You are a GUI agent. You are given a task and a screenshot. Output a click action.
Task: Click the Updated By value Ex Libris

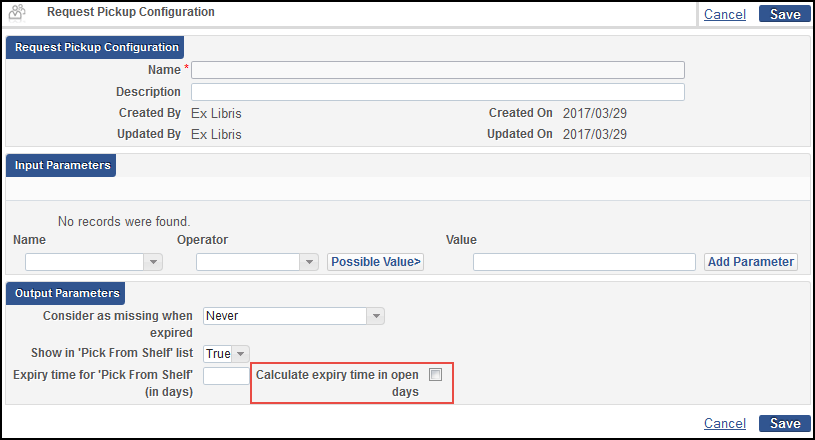216,135
